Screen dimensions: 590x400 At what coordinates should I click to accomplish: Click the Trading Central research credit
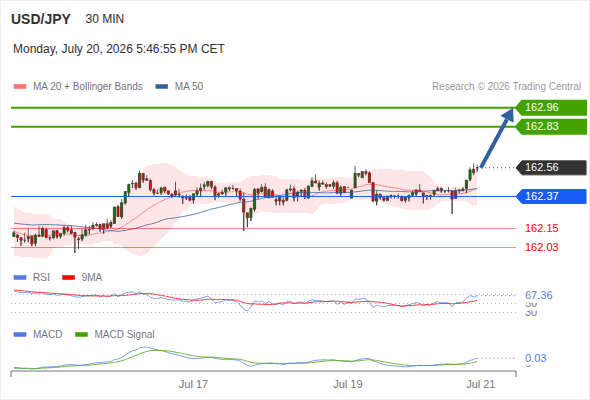coord(506,87)
